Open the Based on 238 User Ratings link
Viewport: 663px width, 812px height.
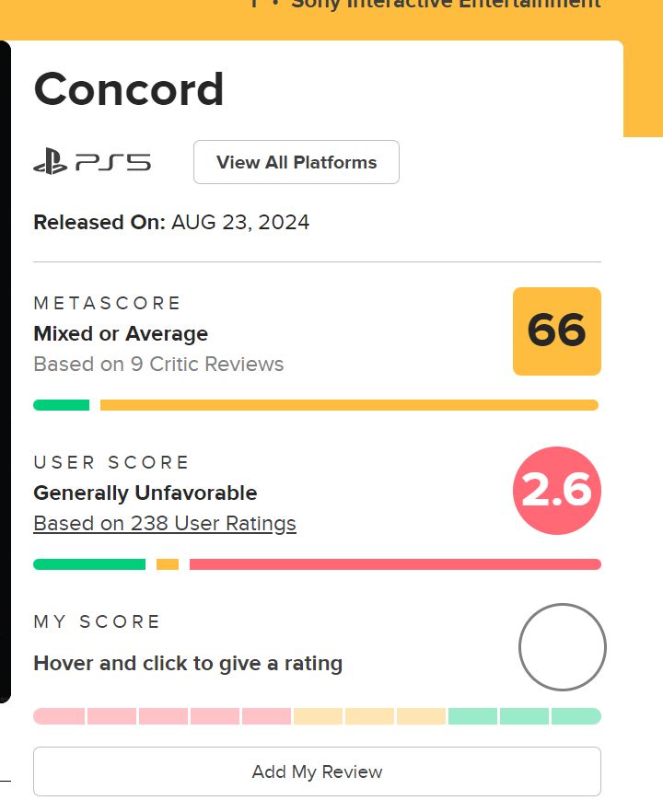click(x=165, y=523)
